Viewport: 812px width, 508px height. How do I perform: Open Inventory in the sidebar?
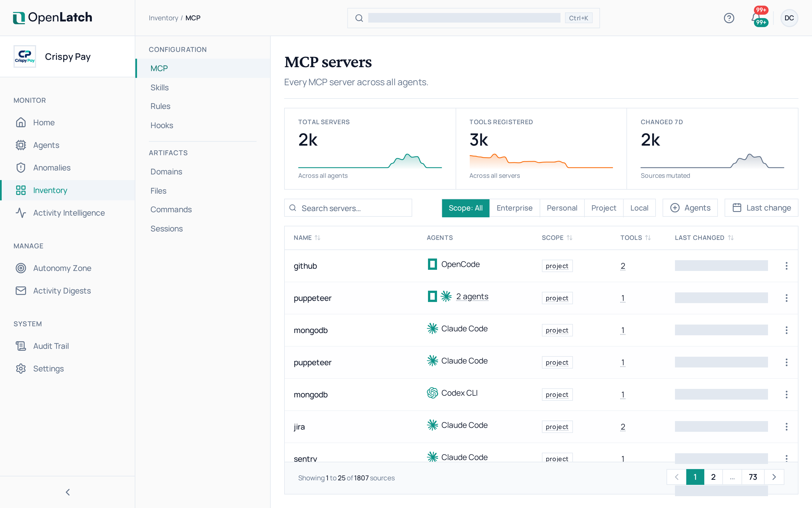(x=67, y=190)
